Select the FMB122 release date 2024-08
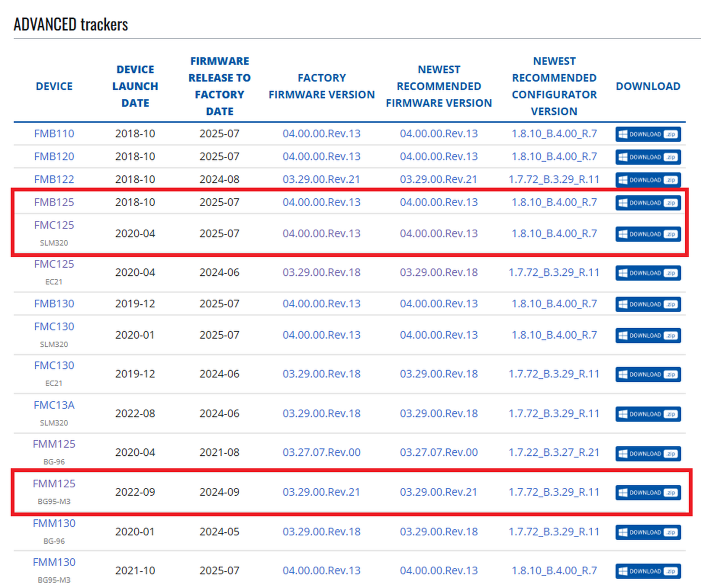Image resolution: width=701 pixels, height=588 pixels. click(x=219, y=179)
